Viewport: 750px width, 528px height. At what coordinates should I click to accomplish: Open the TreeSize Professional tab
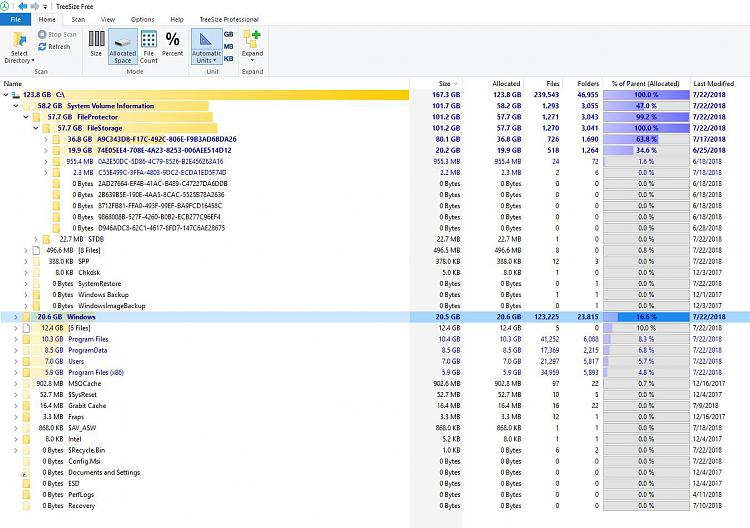click(229, 19)
